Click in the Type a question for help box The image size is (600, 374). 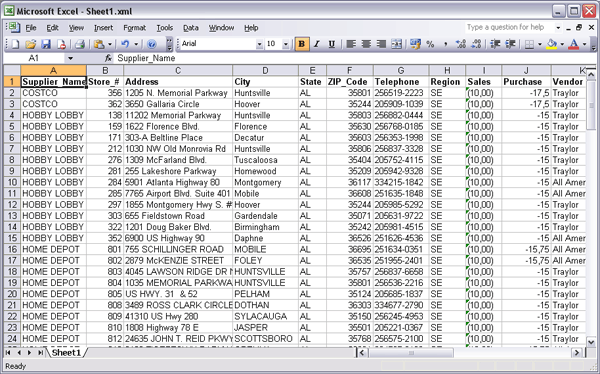tap(509, 28)
